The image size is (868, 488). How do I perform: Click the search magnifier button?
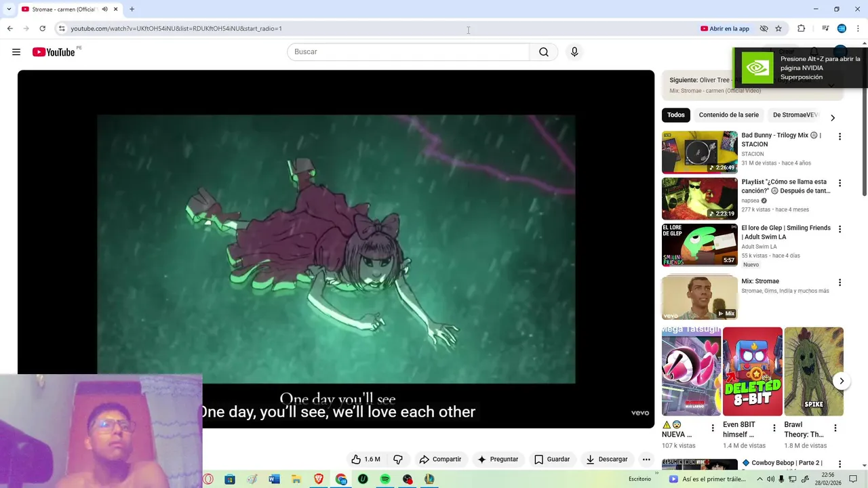[544, 52]
